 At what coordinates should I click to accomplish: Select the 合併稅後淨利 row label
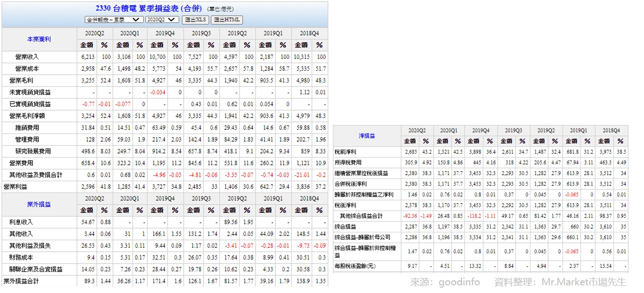click(x=350, y=184)
